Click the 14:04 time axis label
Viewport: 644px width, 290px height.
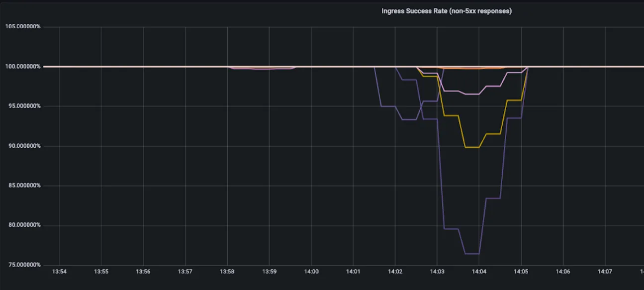pos(479,272)
